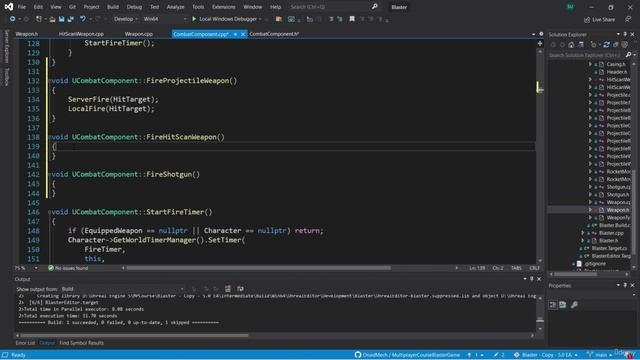This screenshot has height=360, width=640.
Task: Open the Solution Explorer window options dropdown
Action: [618, 34]
